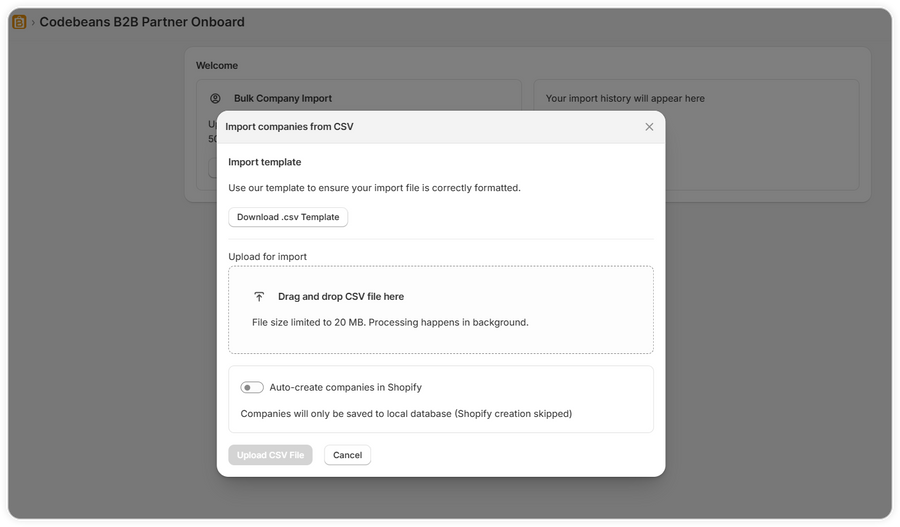The height and width of the screenshot is (527, 900).
Task: Click the Bulk Company Import person icon
Action: (215, 99)
